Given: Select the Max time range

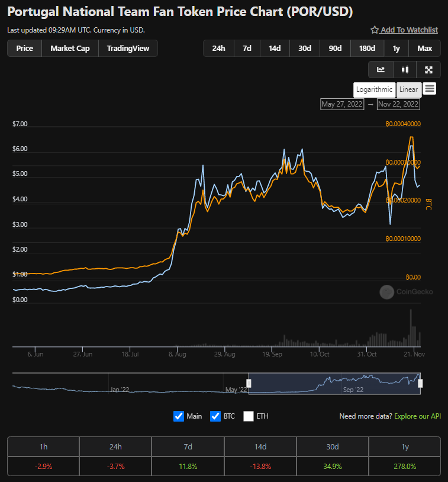Looking at the screenshot, I should pyautogui.click(x=425, y=49).
